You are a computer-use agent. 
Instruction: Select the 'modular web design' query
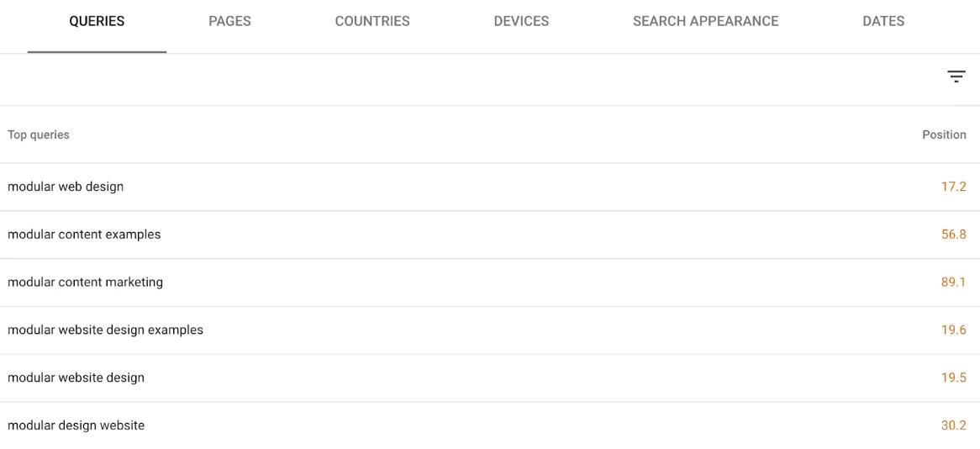[66, 187]
